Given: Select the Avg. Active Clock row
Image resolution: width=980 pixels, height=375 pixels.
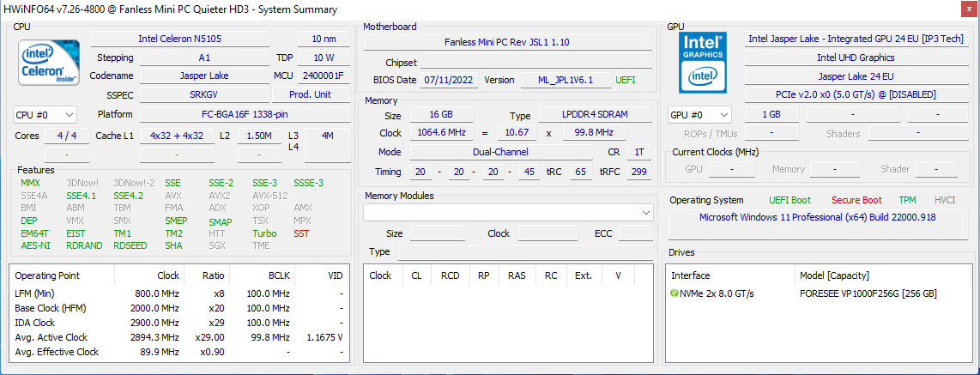Looking at the screenshot, I should point(179,337).
